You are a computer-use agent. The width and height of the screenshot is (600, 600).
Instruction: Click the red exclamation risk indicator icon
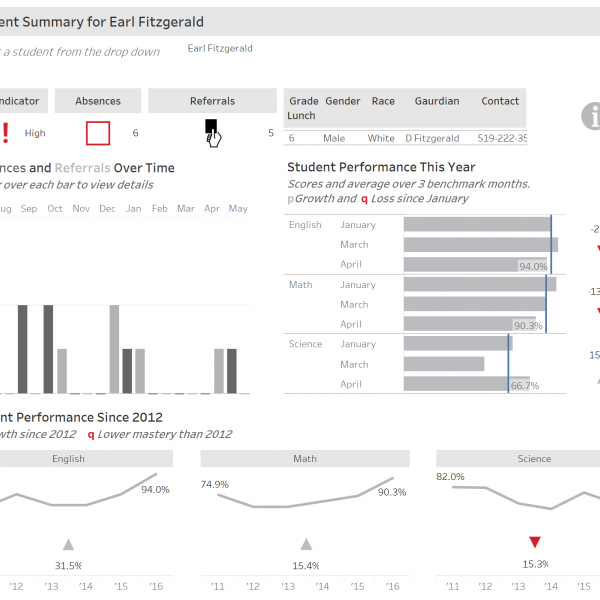pos(5,133)
